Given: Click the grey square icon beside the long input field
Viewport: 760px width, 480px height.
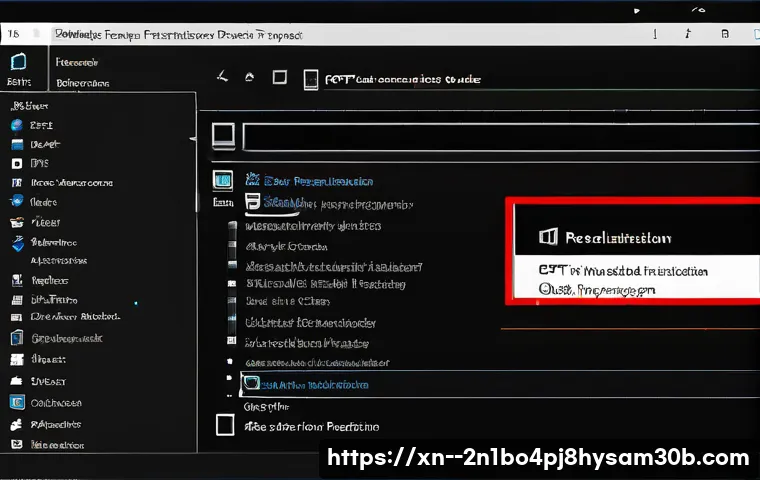Looking at the screenshot, I should [223, 135].
